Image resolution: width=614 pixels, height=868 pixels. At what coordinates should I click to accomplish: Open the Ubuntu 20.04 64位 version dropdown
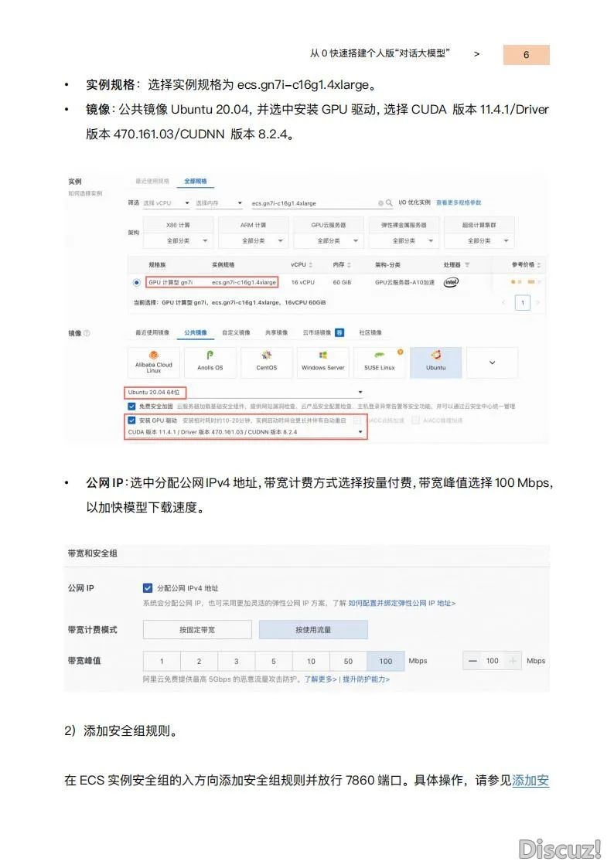tap(244, 393)
